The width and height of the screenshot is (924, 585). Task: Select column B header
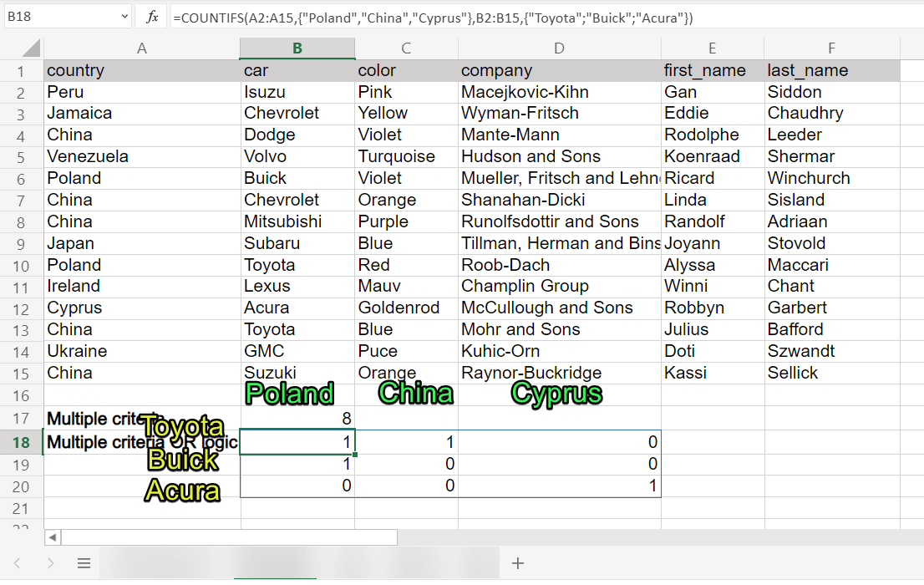pos(297,48)
